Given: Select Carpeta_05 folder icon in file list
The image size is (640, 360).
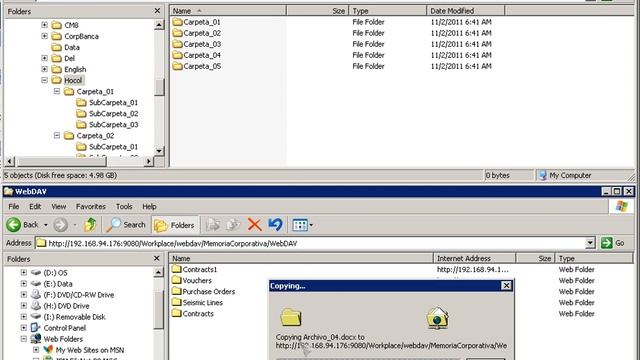Looking at the screenshot, I should pos(177,66).
